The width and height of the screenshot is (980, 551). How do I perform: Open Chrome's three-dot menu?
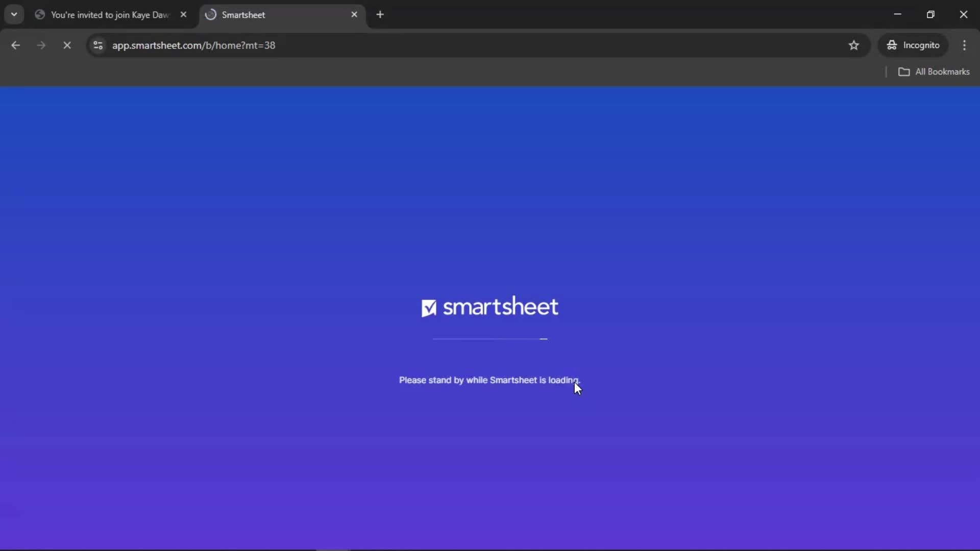point(965,45)
